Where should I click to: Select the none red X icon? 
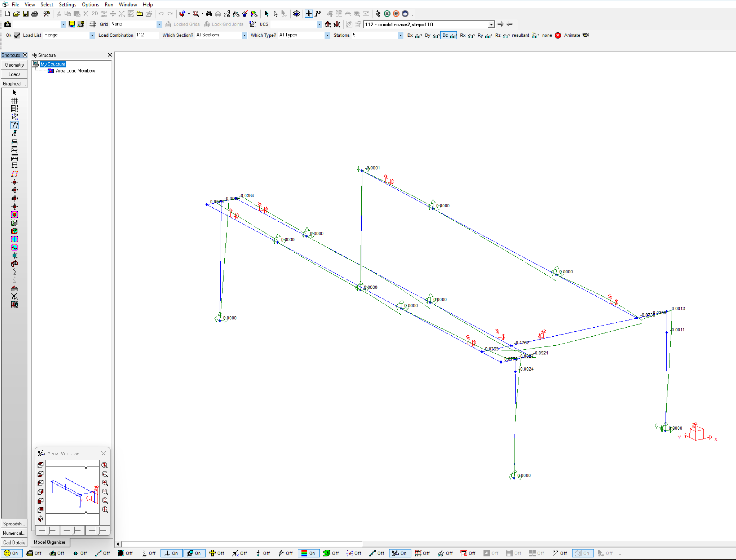(x=558, y=35)
